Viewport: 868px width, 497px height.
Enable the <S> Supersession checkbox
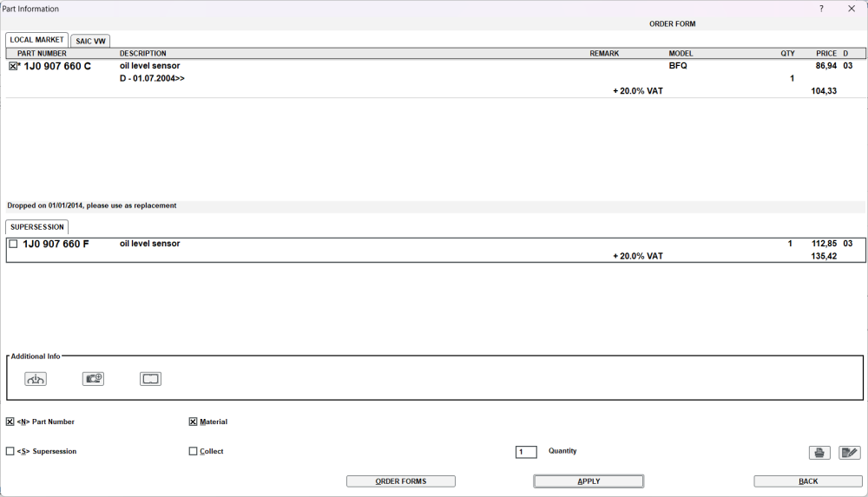pos(10,451)
